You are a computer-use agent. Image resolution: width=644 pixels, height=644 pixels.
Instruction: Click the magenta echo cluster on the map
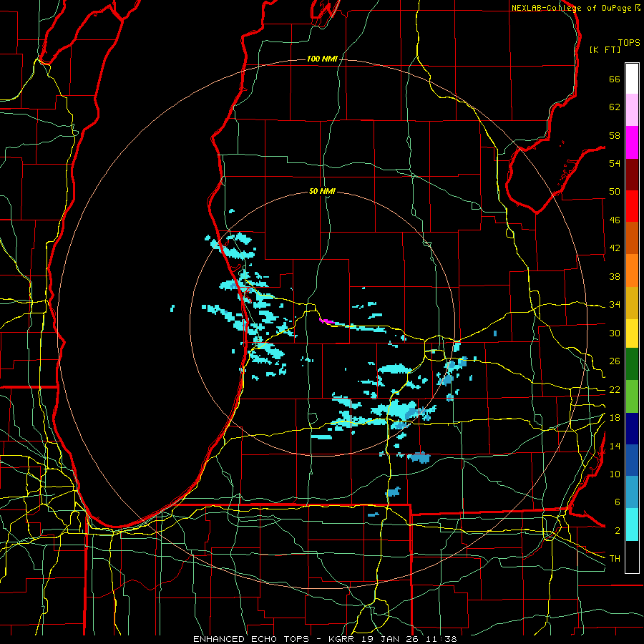pos(327,321)
